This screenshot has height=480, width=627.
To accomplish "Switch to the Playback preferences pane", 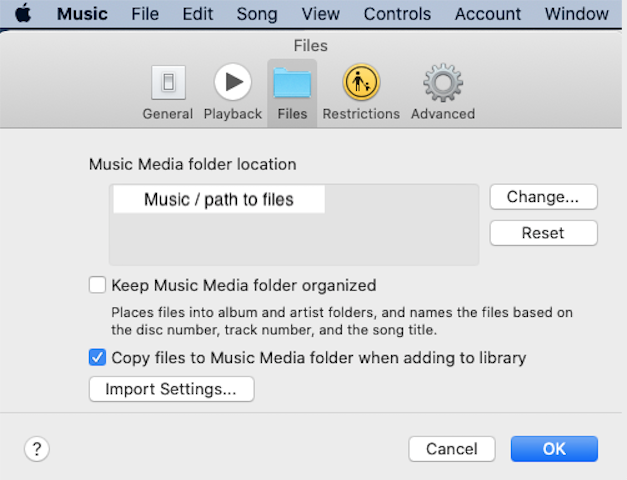I will click(232, 91).
